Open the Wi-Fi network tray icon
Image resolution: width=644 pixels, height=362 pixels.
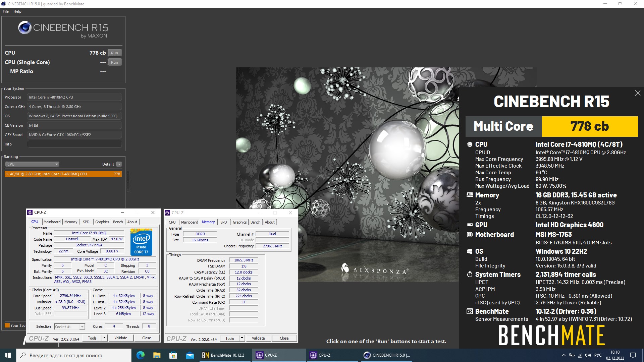click(580, 355)
